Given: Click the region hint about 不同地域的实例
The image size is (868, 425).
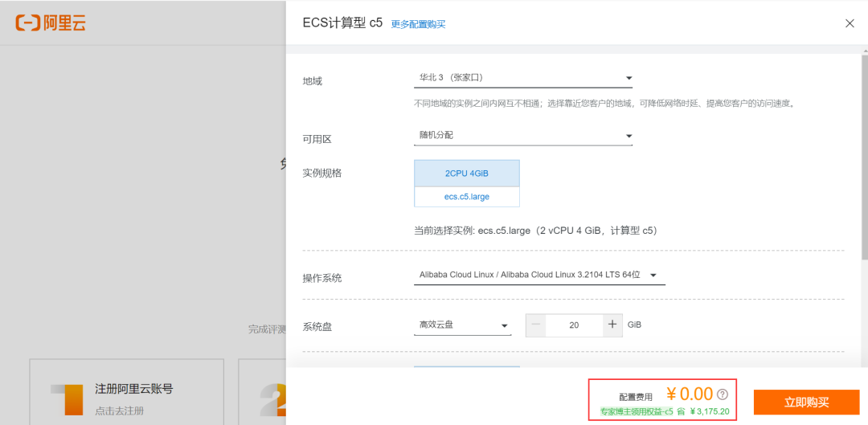Looking at the screenshot, I should click(605, 104).
